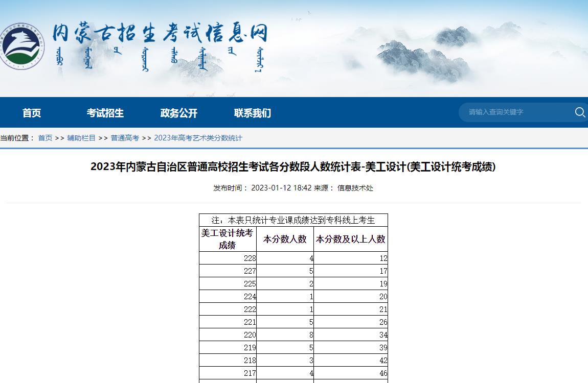This screenshot has height=383, width=588.
Task: Click the table note 注：本表只统计专业课成绩达到专科线上考生
Action: [293, 220]
